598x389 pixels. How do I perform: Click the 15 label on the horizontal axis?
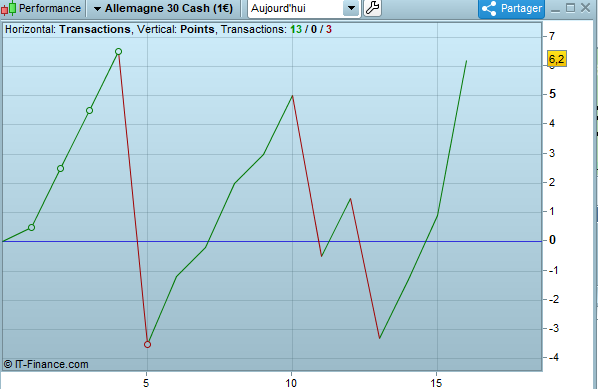436,383
